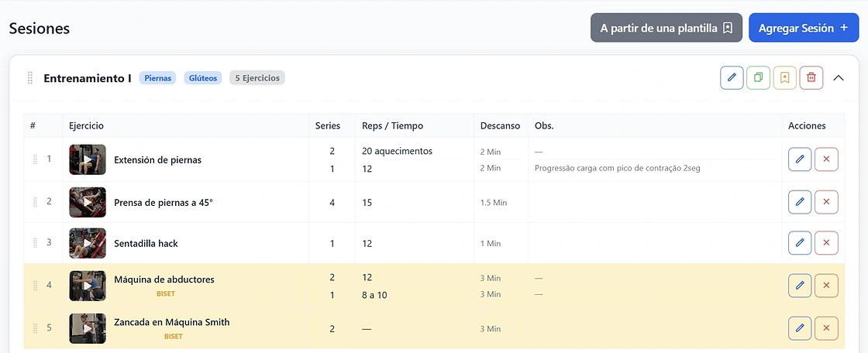Click the Obs. column header
868x353 pixels.
pyautogui.click(x=544, y=125)
